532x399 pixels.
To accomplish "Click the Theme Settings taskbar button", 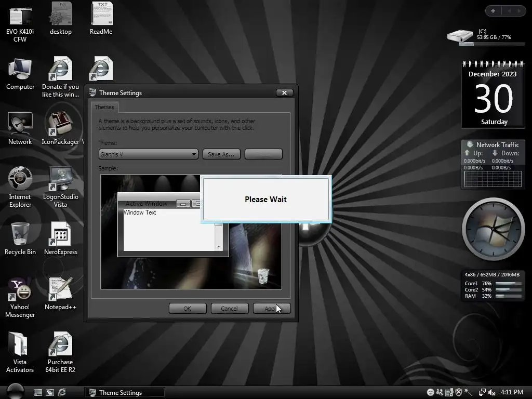I will 125,393.
